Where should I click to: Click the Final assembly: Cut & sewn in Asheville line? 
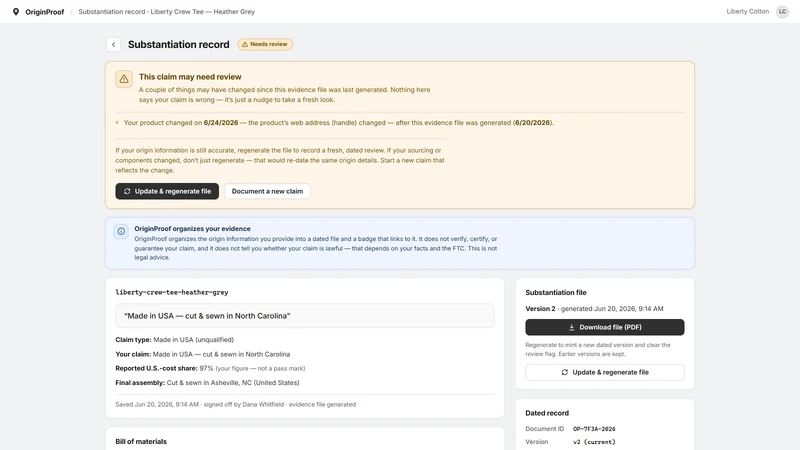click(207, 383)
